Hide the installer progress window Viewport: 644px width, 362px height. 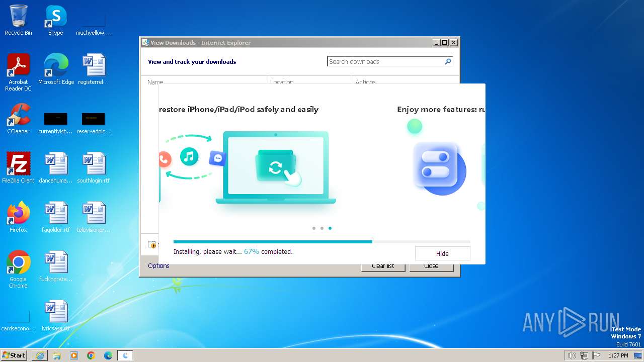442,253
